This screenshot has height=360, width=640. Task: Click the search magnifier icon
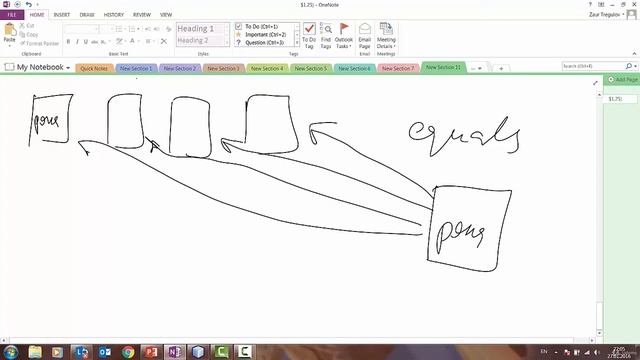click(629, 66)
